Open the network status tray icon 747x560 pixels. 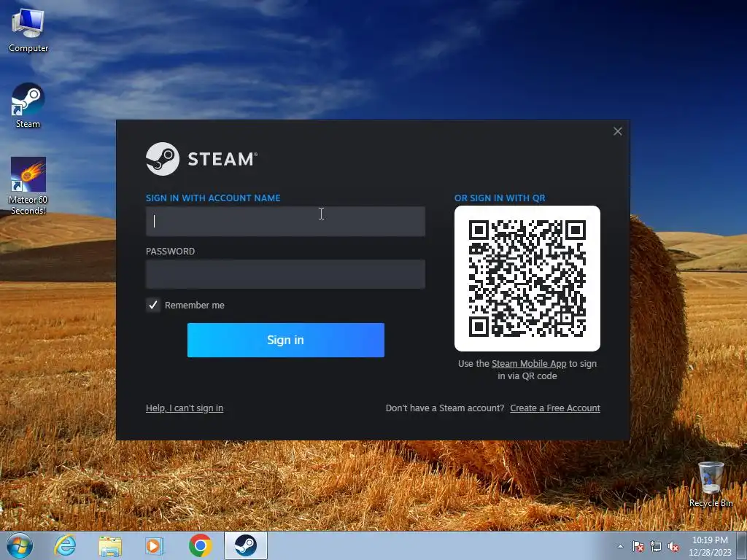click(656, 546)
